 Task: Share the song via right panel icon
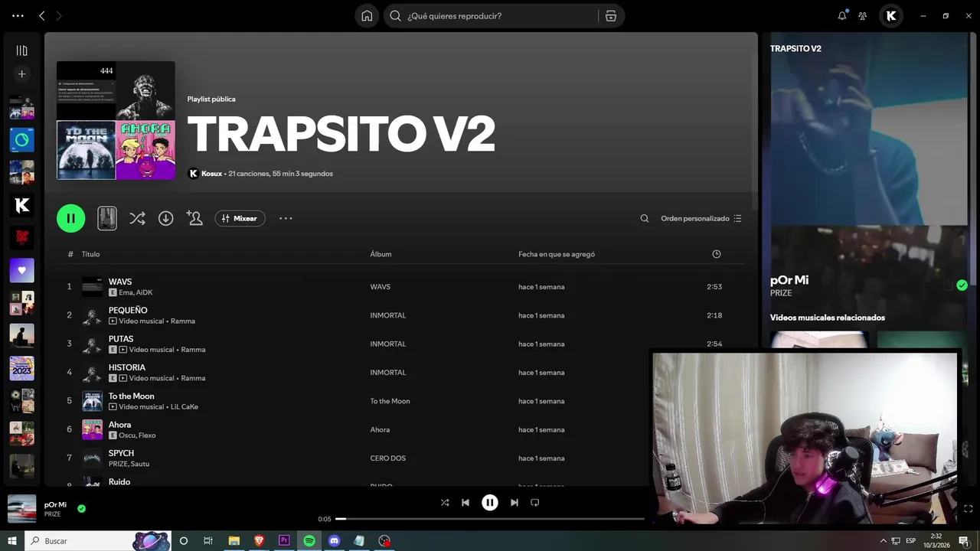[949, 285]
